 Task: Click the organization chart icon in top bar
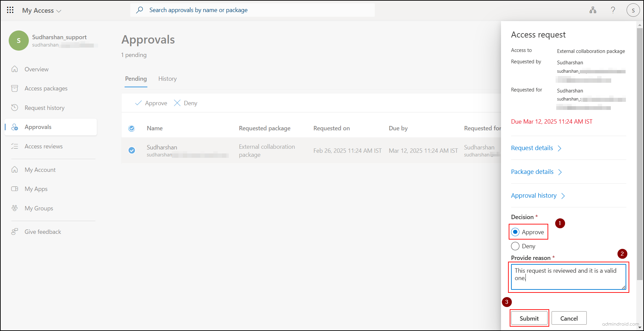coord(593,10)
